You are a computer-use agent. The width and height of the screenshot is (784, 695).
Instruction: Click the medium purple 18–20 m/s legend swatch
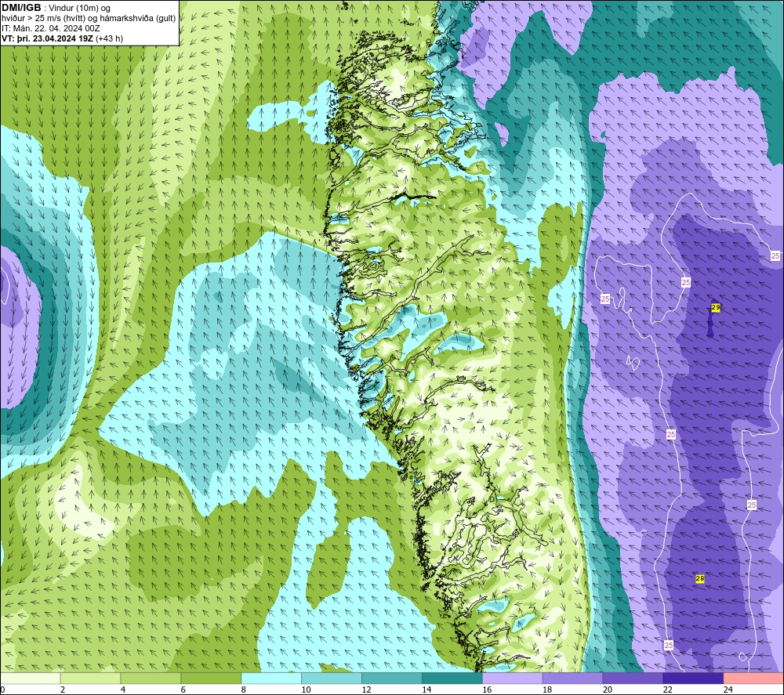[572, 679]
